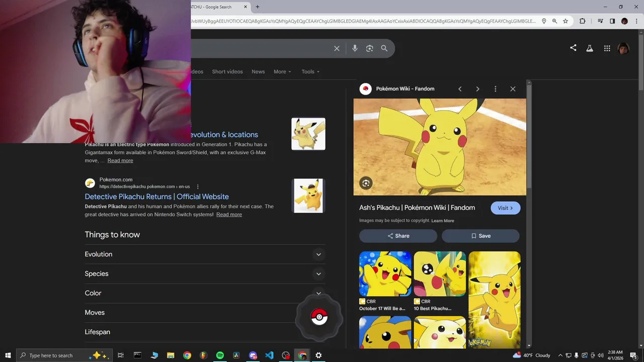
Task: Open the Detective Pikachu result thumbnail
Action: (x=308, y=196)
